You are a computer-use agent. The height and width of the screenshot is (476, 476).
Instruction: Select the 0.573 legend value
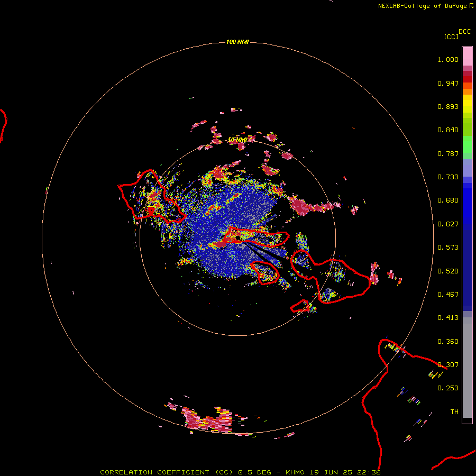point(448,248)
